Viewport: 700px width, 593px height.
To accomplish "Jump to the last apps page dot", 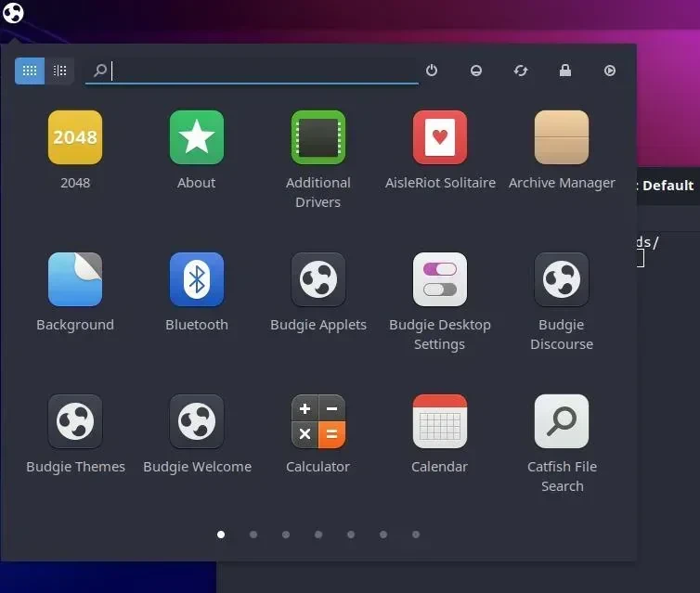I will (416, 535).
